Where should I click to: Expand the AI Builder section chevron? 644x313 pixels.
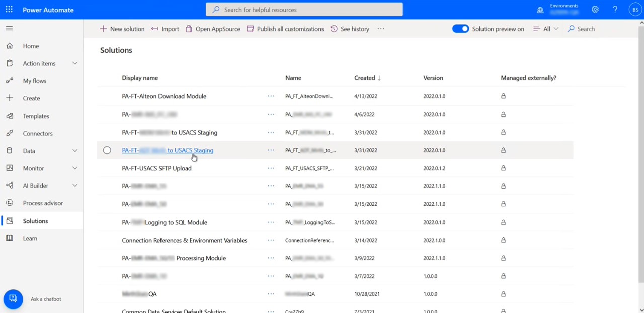tap(75, 186)
